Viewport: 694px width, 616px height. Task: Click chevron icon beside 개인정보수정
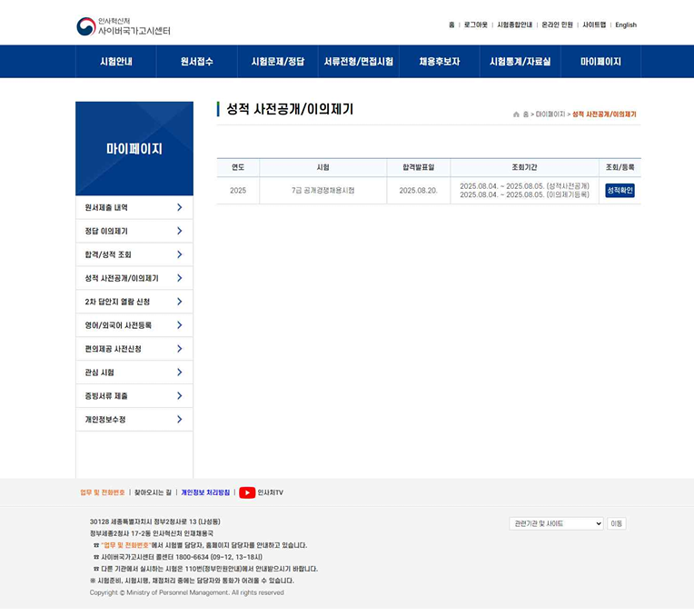click(x=179, y=420)
